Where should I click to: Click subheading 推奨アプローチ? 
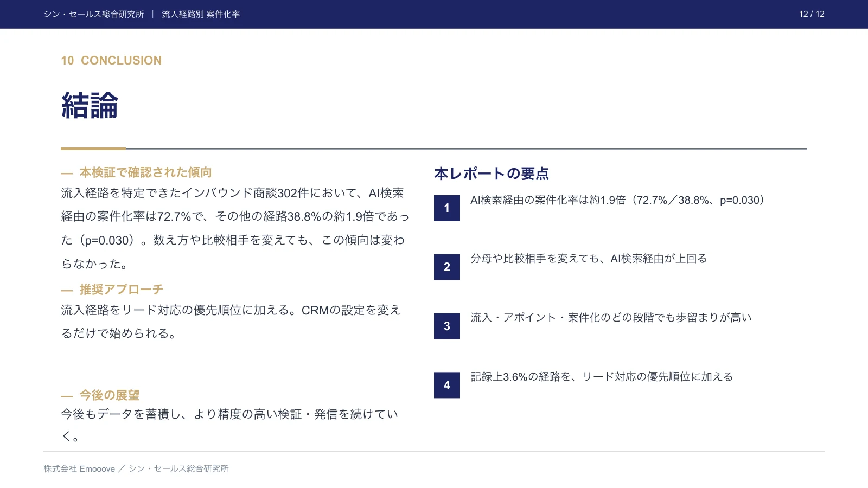[121, 290]
